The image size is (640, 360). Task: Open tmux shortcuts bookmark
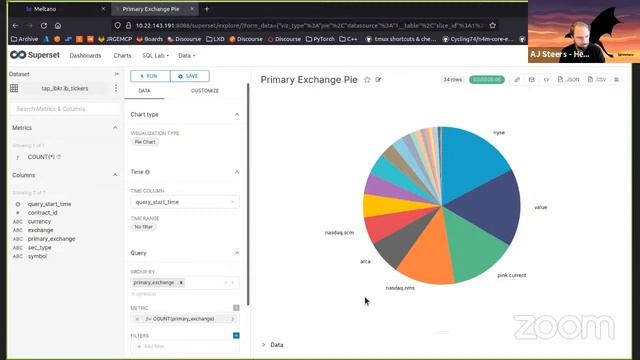(x=401, y=39)
